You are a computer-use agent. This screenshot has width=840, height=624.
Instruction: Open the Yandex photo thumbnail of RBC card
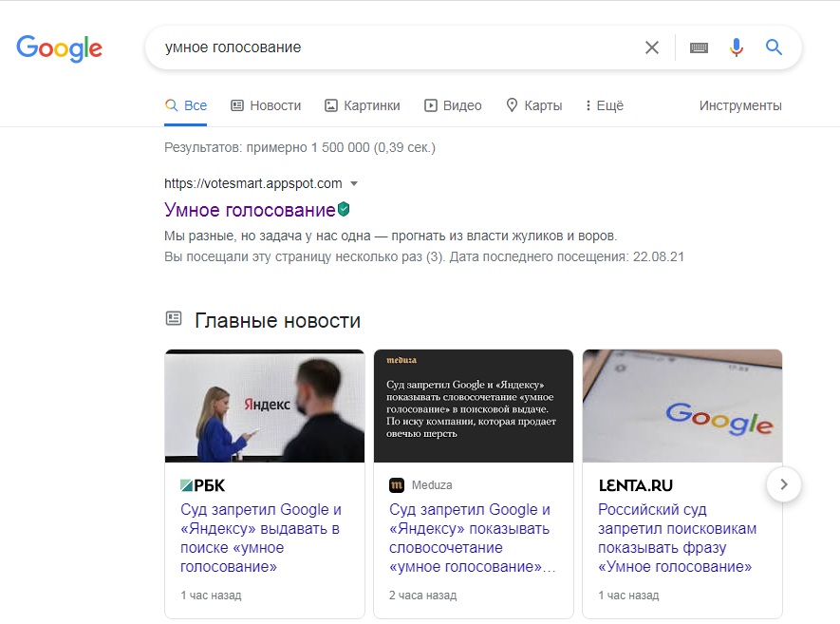tap(265, 406)
